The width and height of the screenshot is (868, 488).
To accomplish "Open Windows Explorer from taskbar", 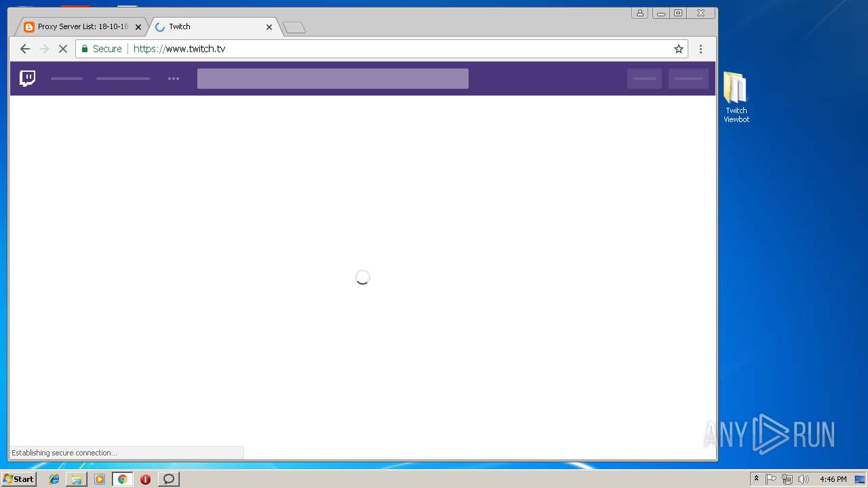I will 77,479.
